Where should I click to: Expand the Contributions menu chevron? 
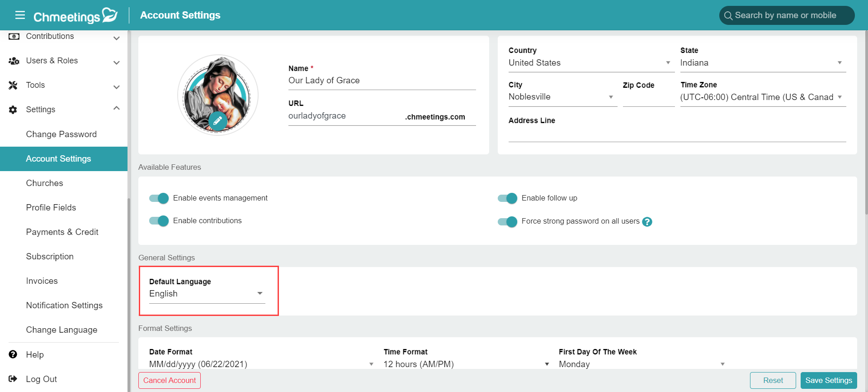[x=117, y=38]
